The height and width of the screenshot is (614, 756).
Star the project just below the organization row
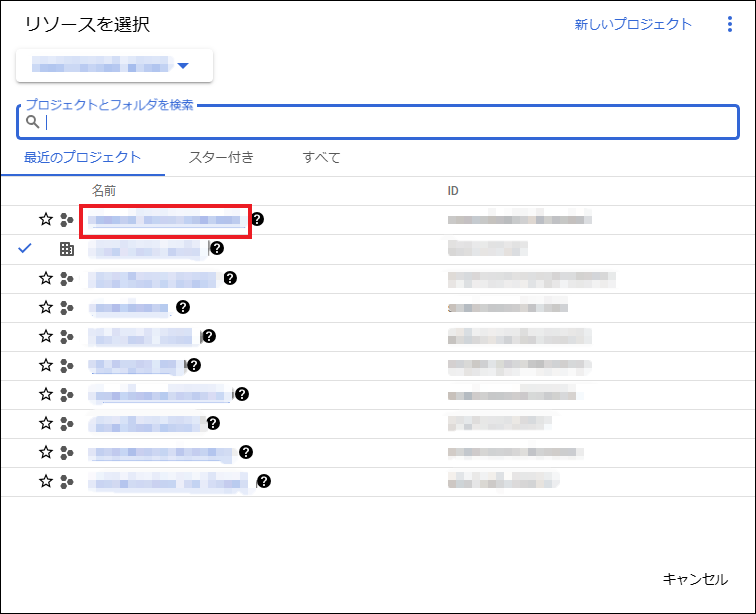pos(45,278)
